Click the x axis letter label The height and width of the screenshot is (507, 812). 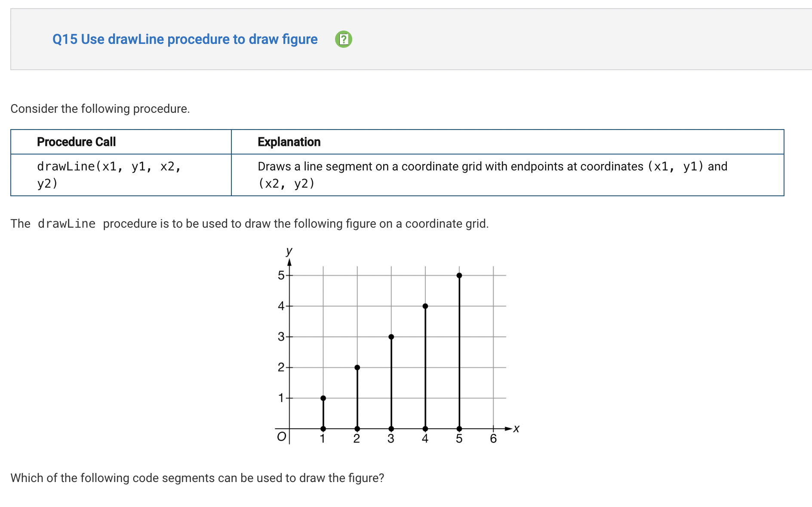[x=516, y=429]
